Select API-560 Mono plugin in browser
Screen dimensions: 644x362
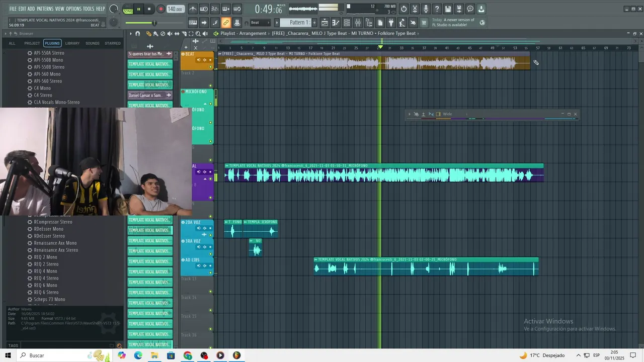(47, 74)
